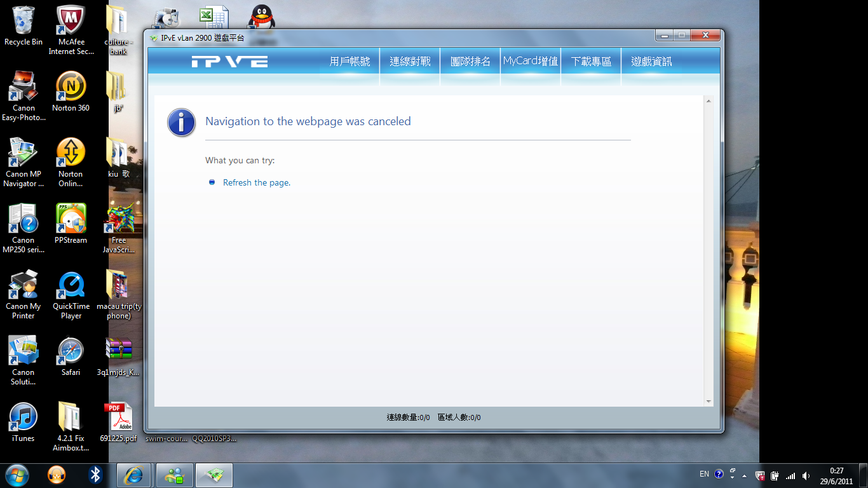Image resolution: width=868 pixels, height=488 pixels.
Task: Select the Norton 360 desktop icon
Action: pos(71,92)
